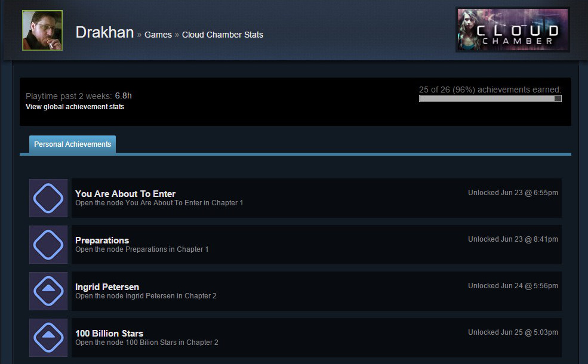The image size is (588, 364).
Task: Select the You Are About To Enter title
Action: point(125,194)
